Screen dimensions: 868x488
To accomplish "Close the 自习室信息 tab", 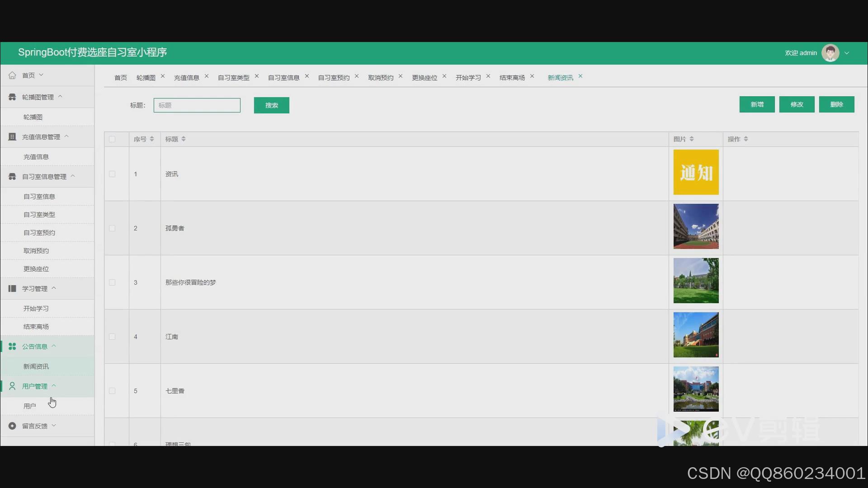I will pos(307,76).
